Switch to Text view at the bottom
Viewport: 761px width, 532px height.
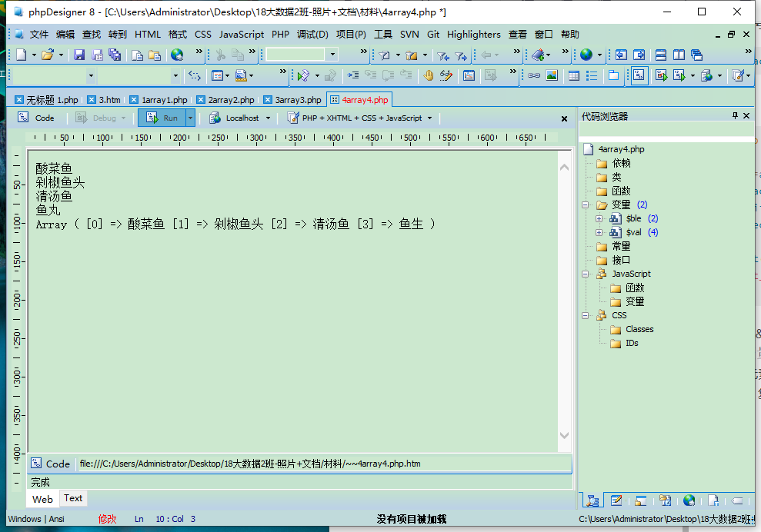pos(72,498)
